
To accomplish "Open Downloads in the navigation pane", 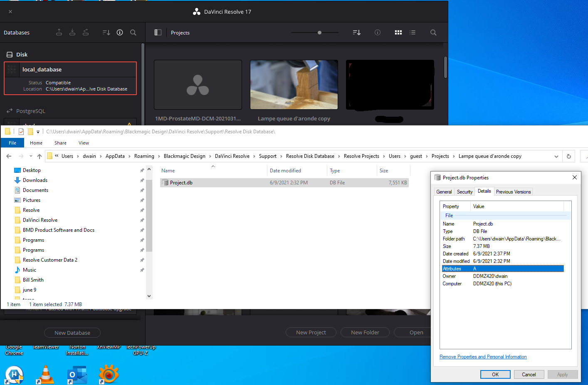I will coord(35,180).
